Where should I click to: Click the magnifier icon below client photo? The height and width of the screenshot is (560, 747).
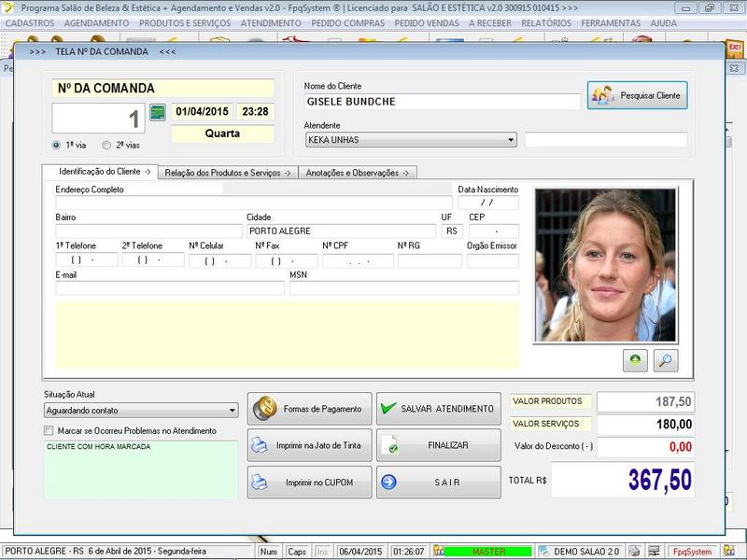point(666,361)
